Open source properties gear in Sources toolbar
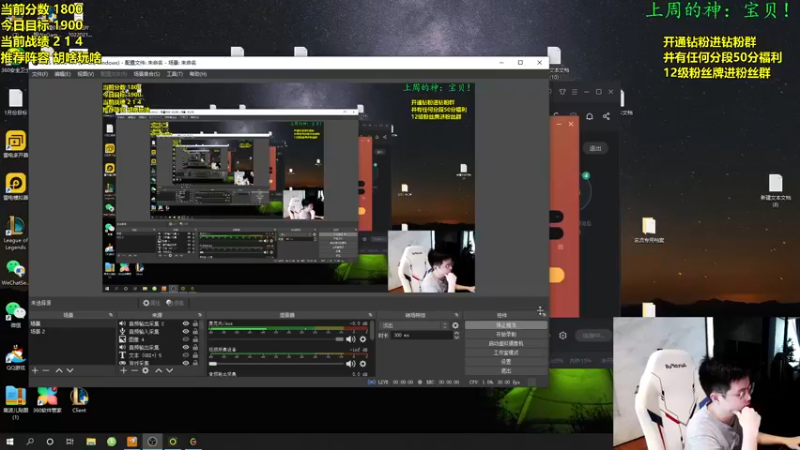 [x=145, y=370]
